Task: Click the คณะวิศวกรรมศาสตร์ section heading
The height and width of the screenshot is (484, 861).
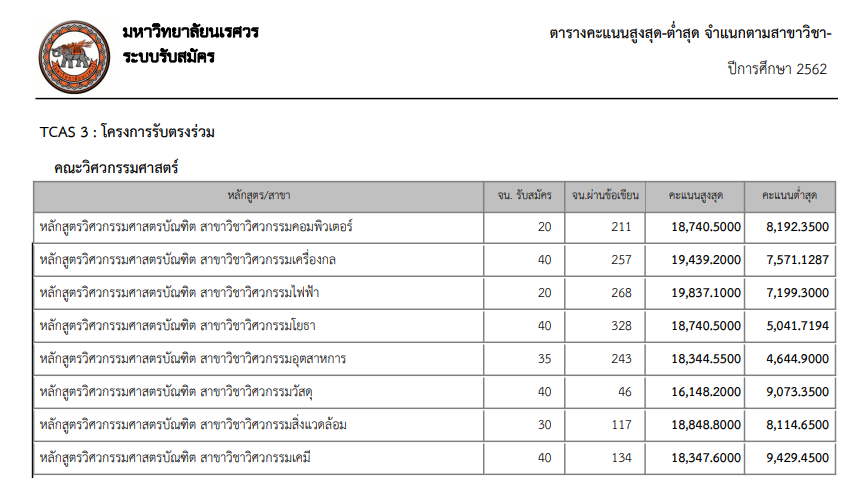Action: (x=116, y=167)
